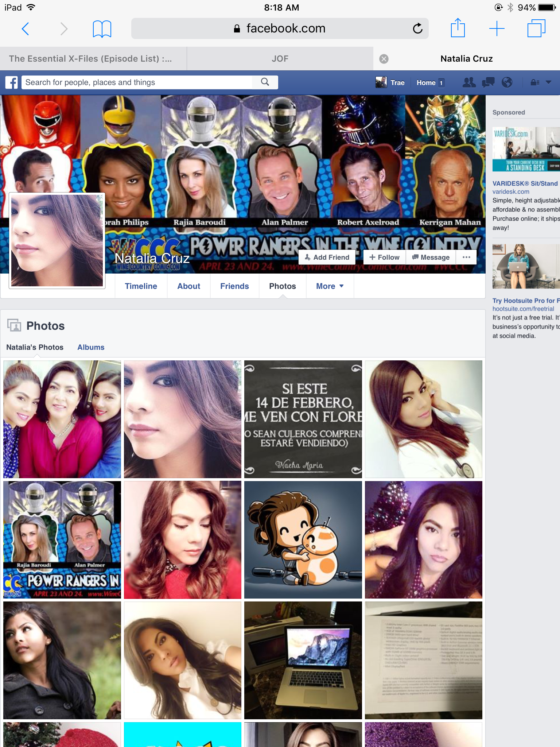Open the Try Hootsuite Pro ad link
560x747 pixels.
(525, 301)
